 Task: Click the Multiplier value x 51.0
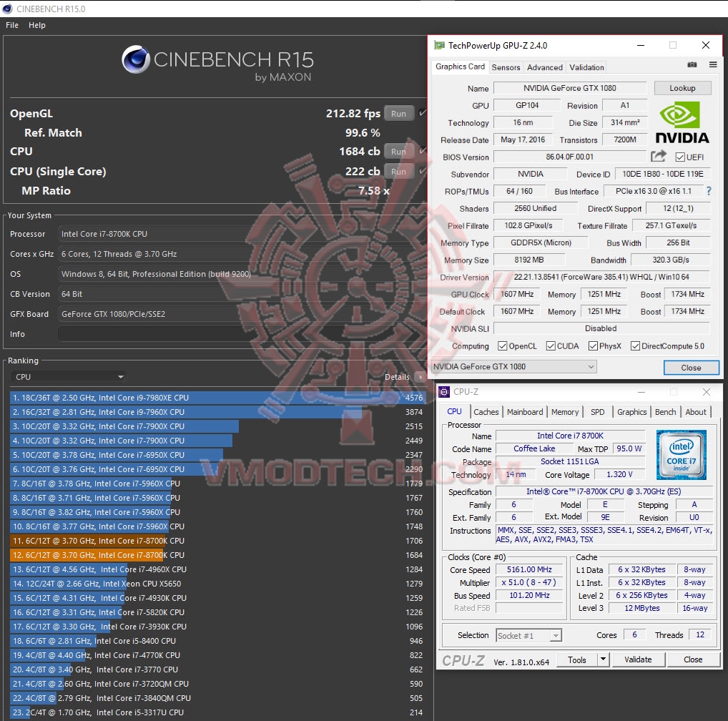click(529, 582)
